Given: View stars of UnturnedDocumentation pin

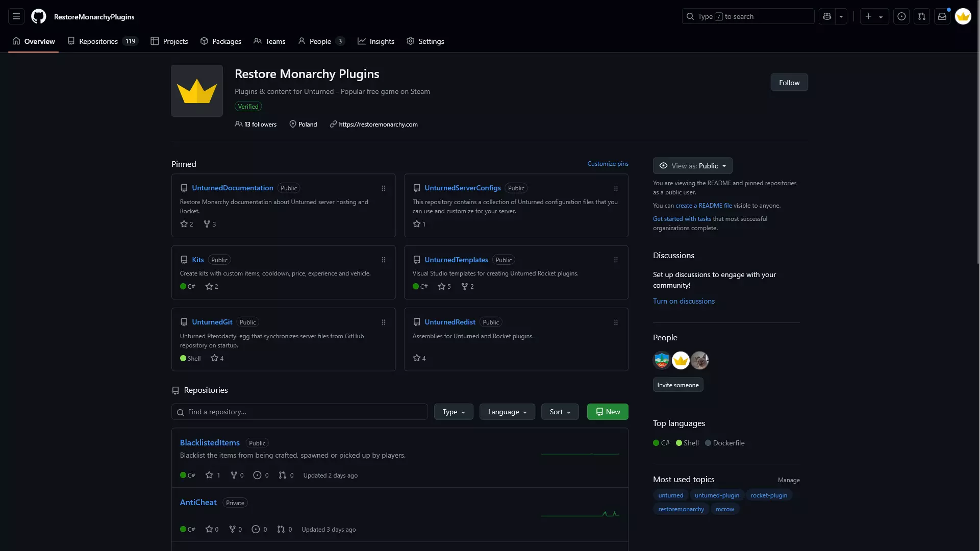Looking at the screenshot, I should [187, 224].
